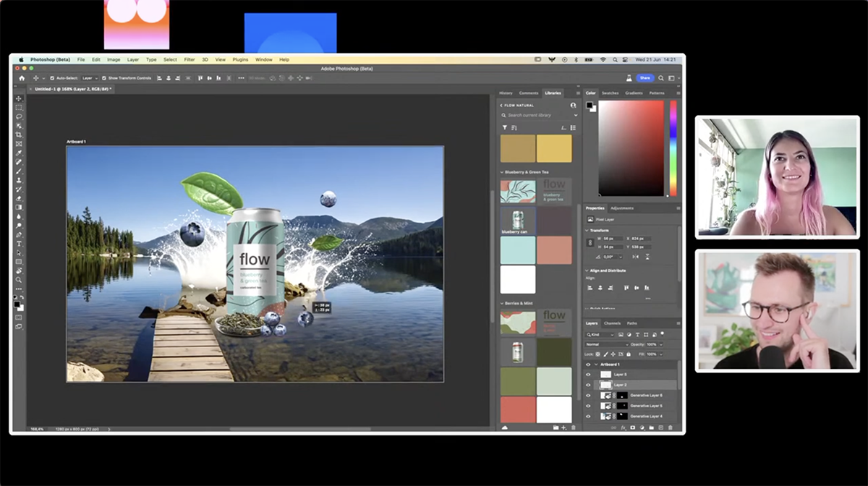Image resolution: width=868 pixels, height=486 pixels.
Task: Select the Pen tool
Action: tap(19, 234)
